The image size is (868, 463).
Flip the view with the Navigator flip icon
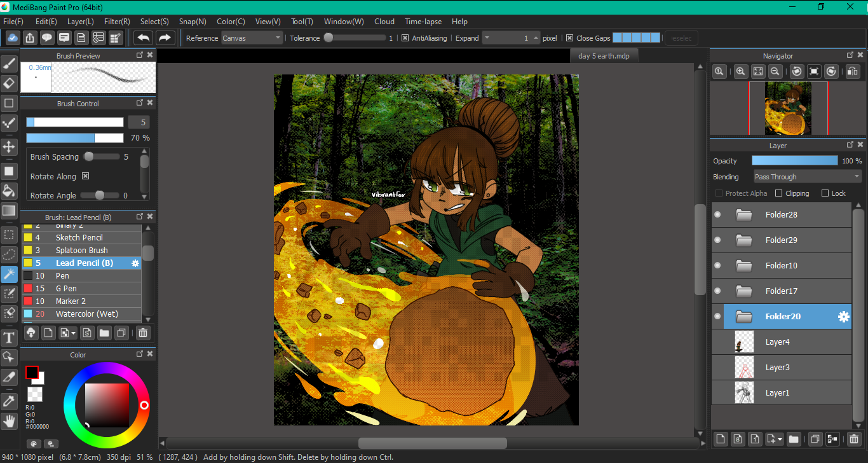853,72
